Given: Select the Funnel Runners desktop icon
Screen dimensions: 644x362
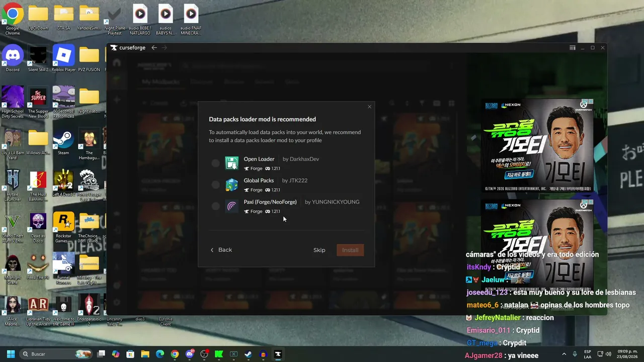Looking at the screenshot, I should tap(63, 269).
